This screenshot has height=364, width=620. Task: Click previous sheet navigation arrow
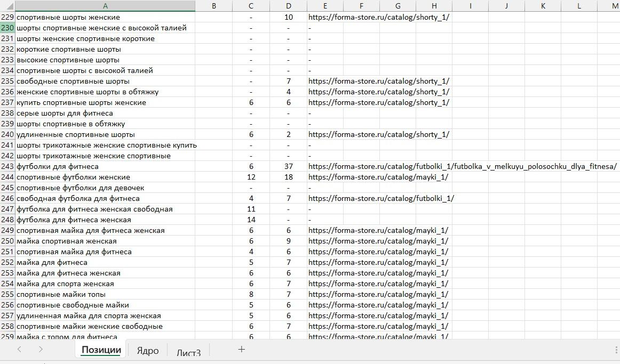click(x=19, y=350)
